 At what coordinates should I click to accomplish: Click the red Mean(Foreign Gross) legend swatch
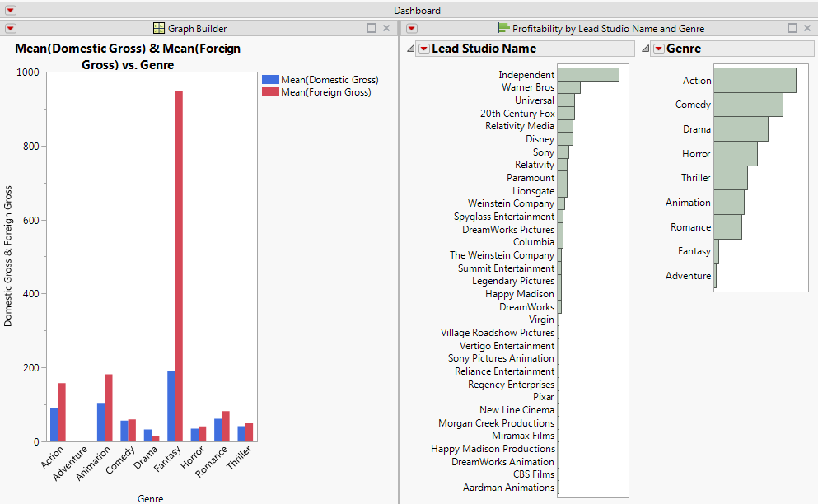[x=270, y=92]
